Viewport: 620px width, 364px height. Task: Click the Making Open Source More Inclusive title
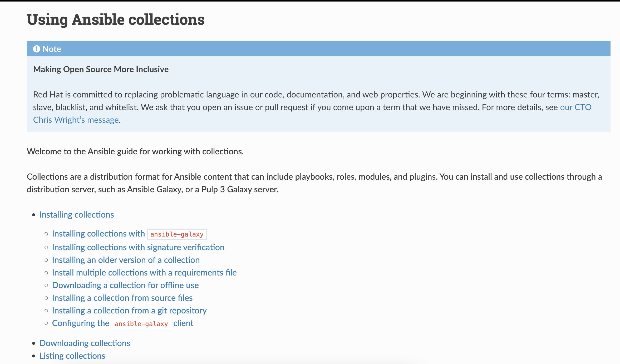101,69
